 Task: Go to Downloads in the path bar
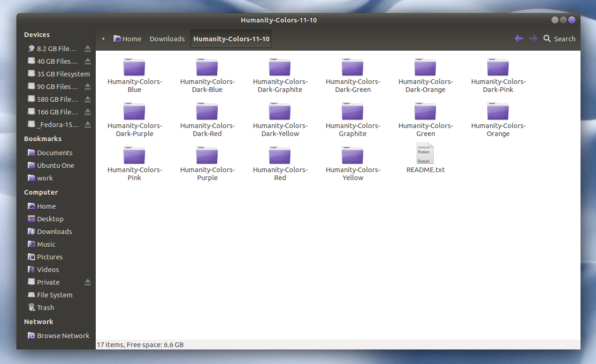pos(167,39)
